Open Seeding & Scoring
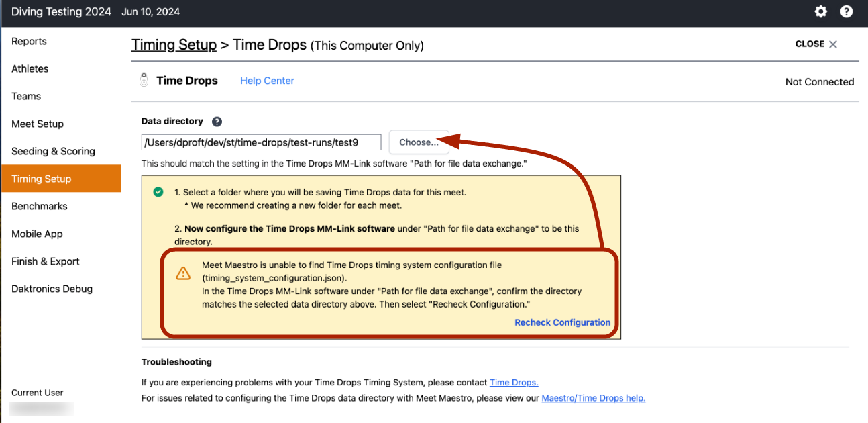This screenshot has height=423, width=868. click(53, 151)
